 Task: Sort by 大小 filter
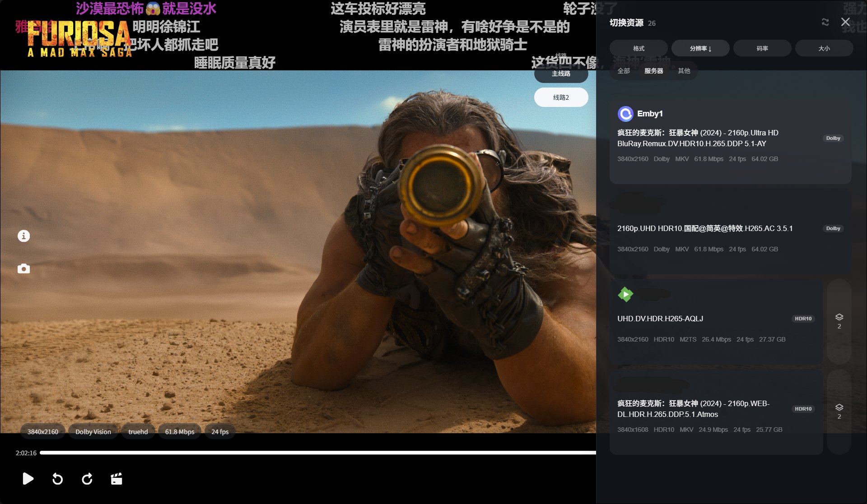coord(824,48)
